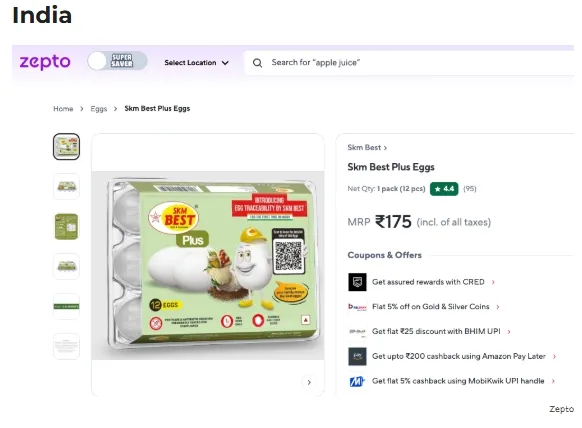Click the Zepto logo
Image resolution: width=582 pixels, height=428 pixels.
click(x=45, y=62)
